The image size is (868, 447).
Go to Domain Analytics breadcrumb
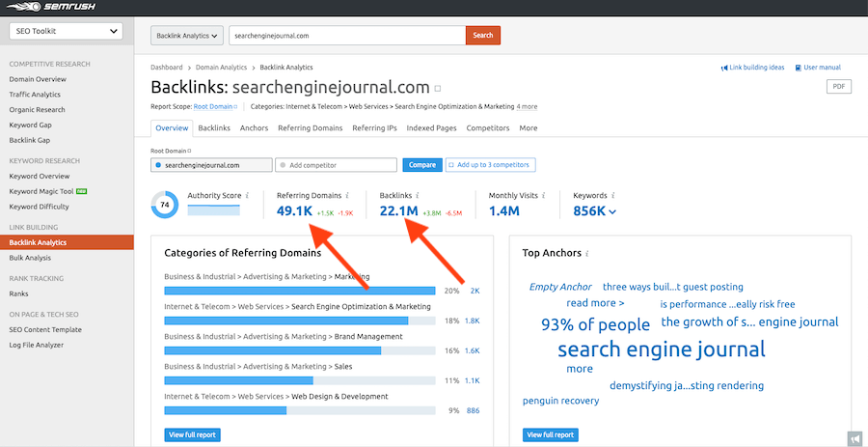221,68
